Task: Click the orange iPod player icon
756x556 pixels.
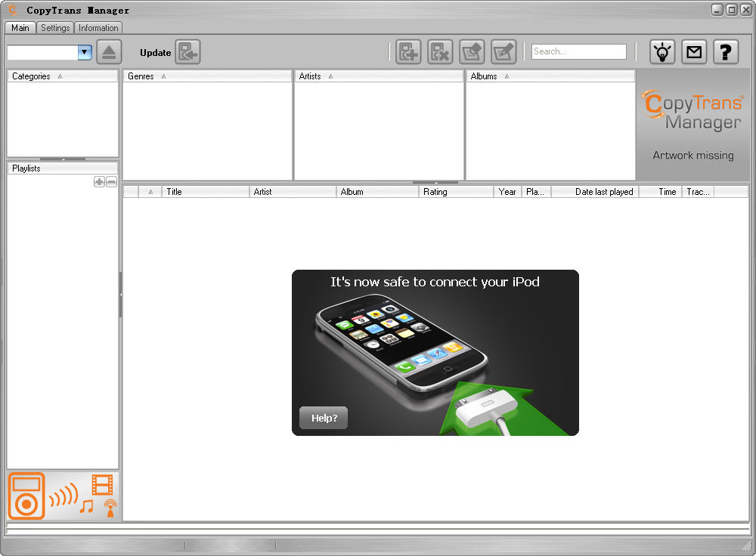Action: 26,496
